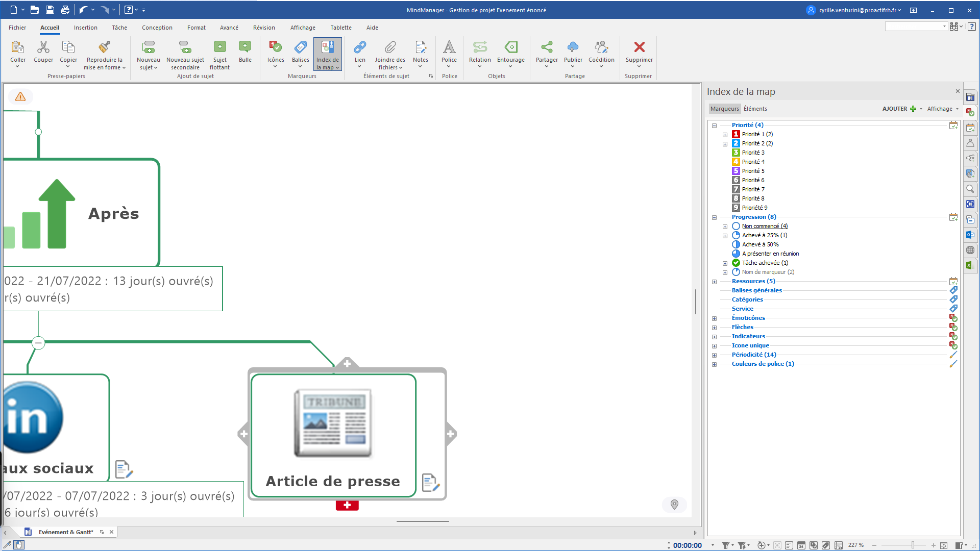Click the warning triangle icon on map
Screen dimensions: 980x551
point(20,96)
